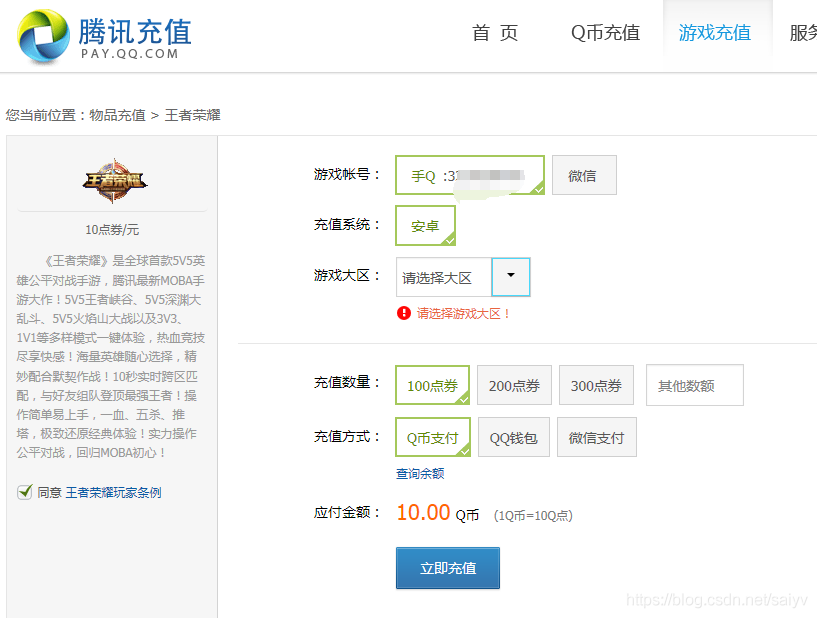Click the 王者荣耀 game logo
The height and width of the screenshot is (618, 817).
pyautogui.click(x=115, y=181)
